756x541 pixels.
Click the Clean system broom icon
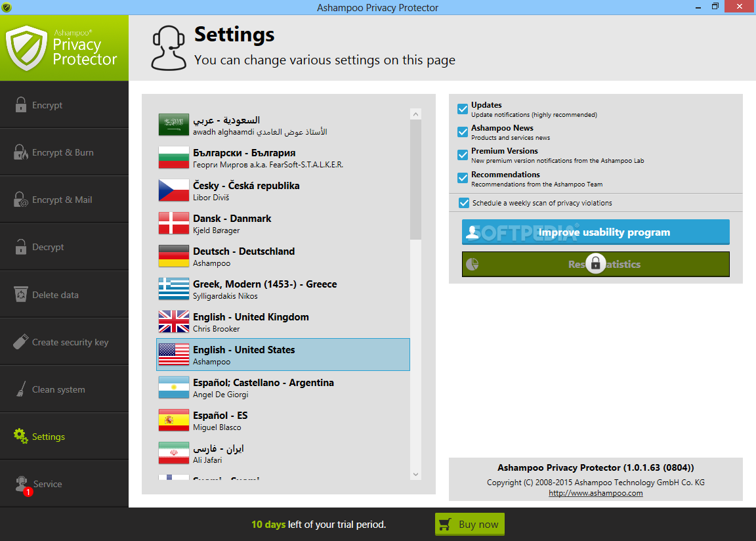click(21, 389)
